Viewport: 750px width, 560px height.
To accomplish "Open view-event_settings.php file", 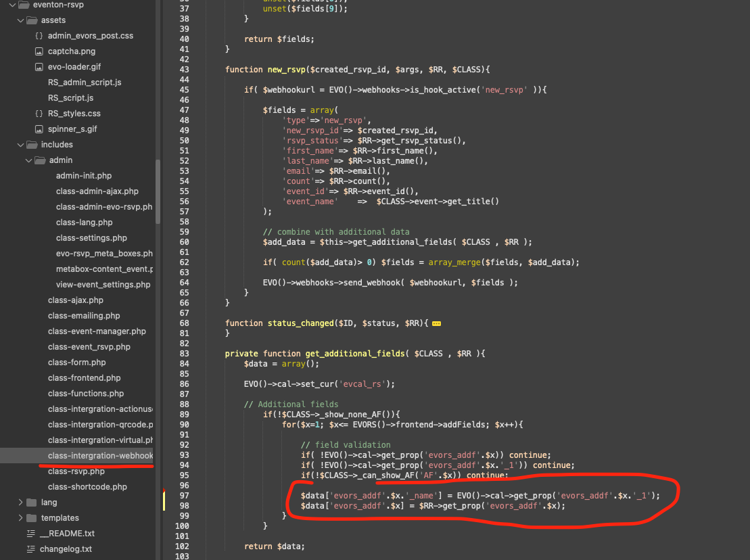I will (x=103, y=285).
